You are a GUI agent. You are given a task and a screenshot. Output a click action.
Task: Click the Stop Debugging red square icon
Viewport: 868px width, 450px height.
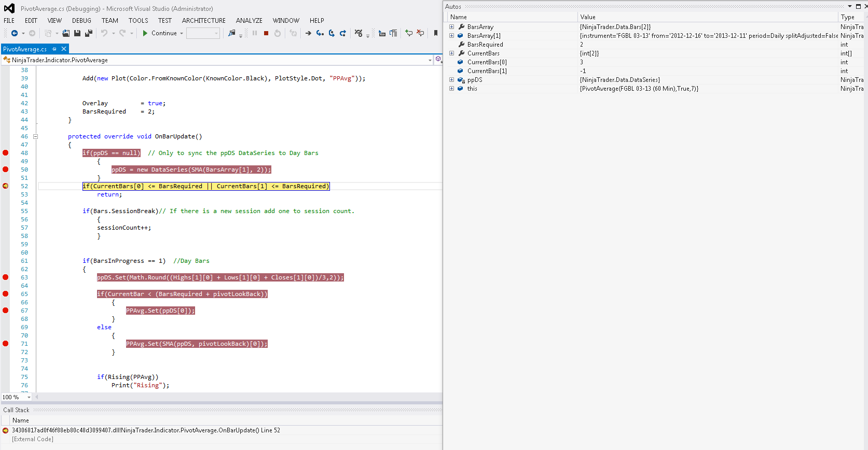(x=266, y=33)
